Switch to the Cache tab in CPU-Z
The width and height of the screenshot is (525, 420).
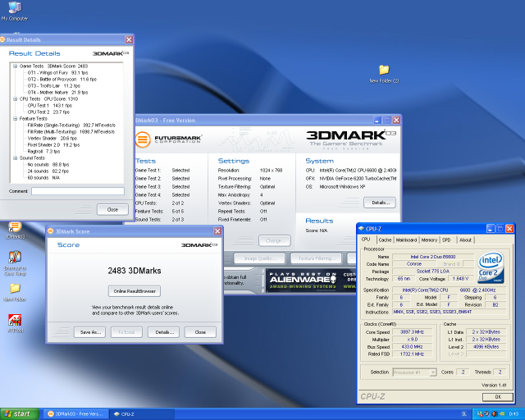[385, 240]
